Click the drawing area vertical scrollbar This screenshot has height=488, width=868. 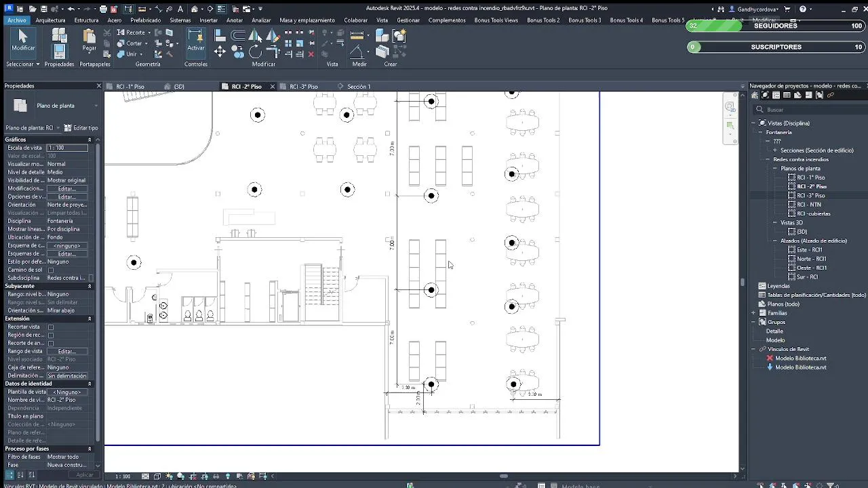(x=742, y=281)
